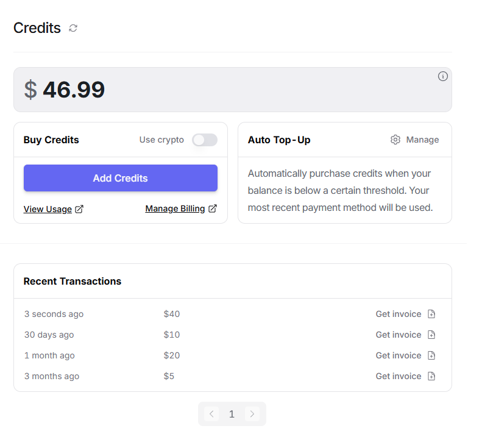Download invoice icon for $10 transaction
482x448 pixels.
(x=431, y=335)
